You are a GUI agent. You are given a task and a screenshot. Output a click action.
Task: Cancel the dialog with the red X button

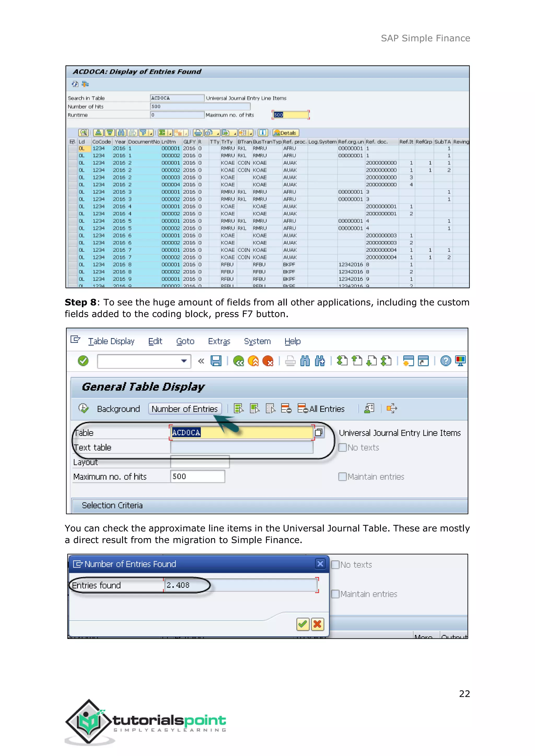coord(318,624)
